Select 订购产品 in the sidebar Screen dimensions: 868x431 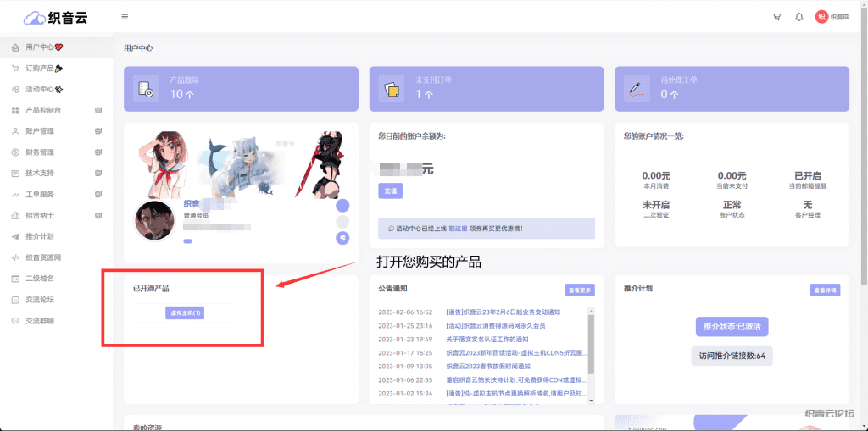[x=42, y=68]
